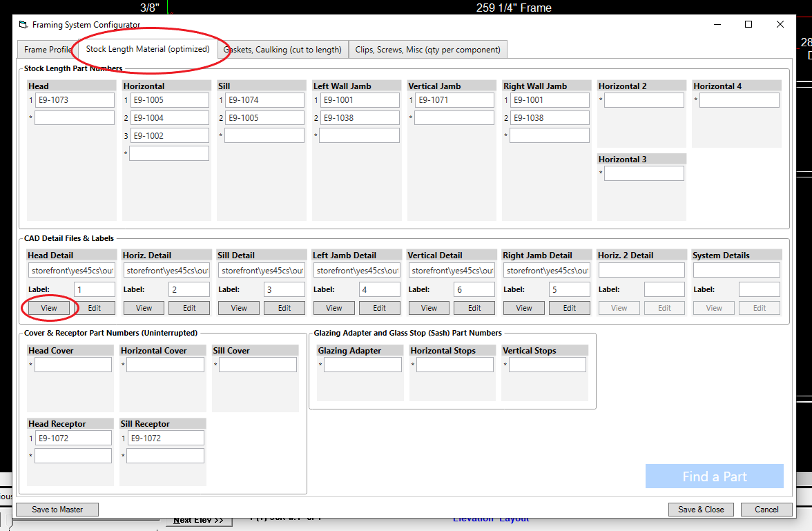Cancel the configurator dialog

point(766,509)
